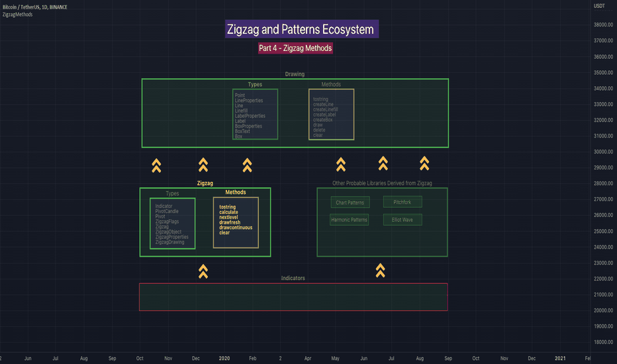
Task: Click 'drawcontinuous' in the Zigzag methods list
Action: tap(236, 228)
